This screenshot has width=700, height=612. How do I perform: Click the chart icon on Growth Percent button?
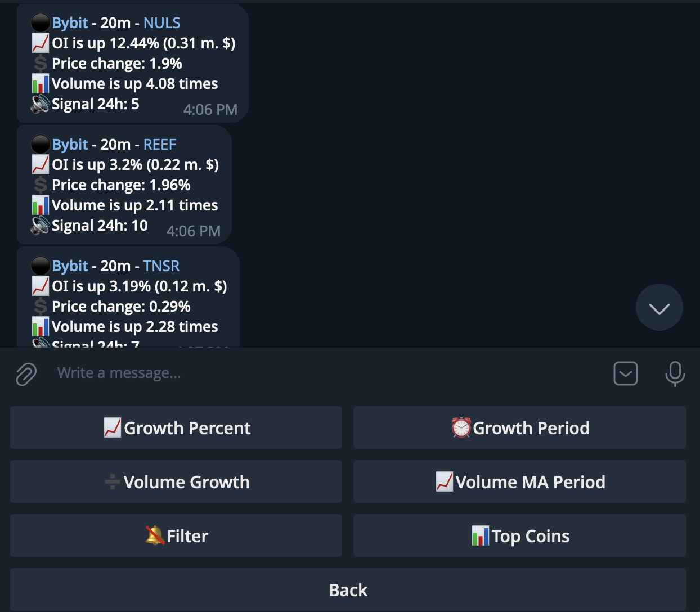[x=113, y=427]
